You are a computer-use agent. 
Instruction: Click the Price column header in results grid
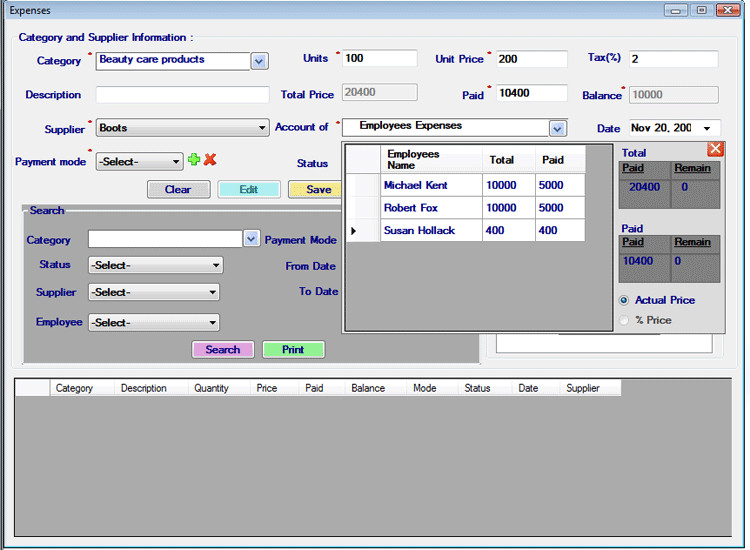point(275,388)
